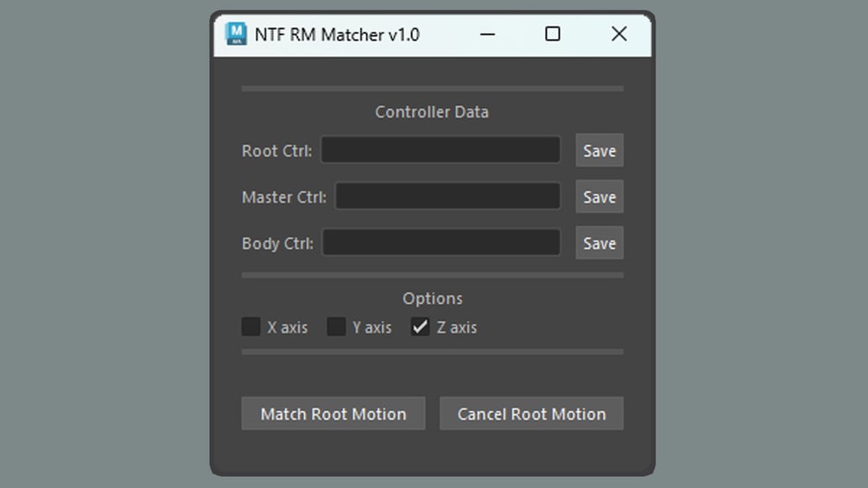Screen dimensions: 868x488
Task: Click the Controller Data section heading
Action: (x=432, y=112)
